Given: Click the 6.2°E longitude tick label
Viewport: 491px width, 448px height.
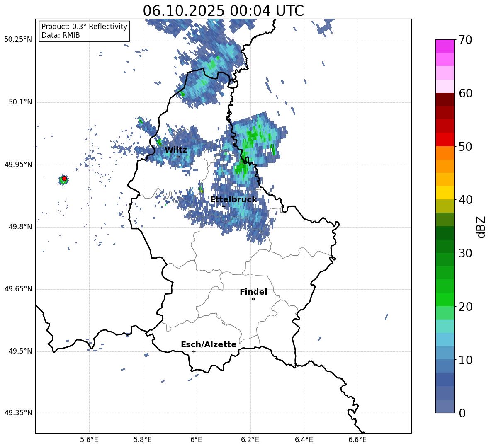Looking at the screenshot, I should (x=250, y=440).
